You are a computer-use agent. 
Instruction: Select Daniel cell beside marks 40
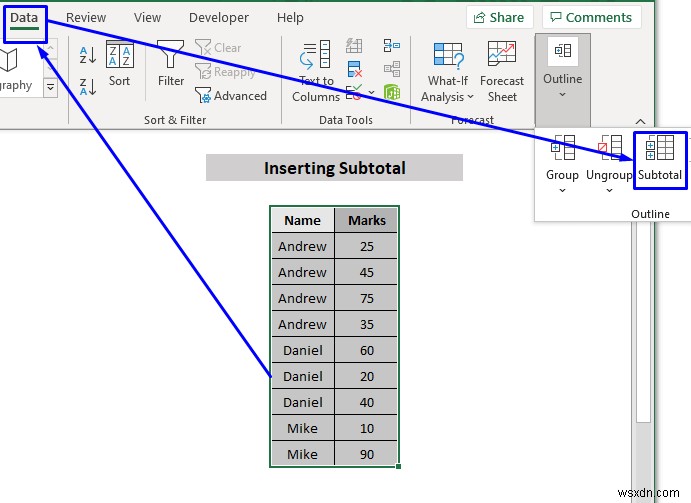coord(303,402)
